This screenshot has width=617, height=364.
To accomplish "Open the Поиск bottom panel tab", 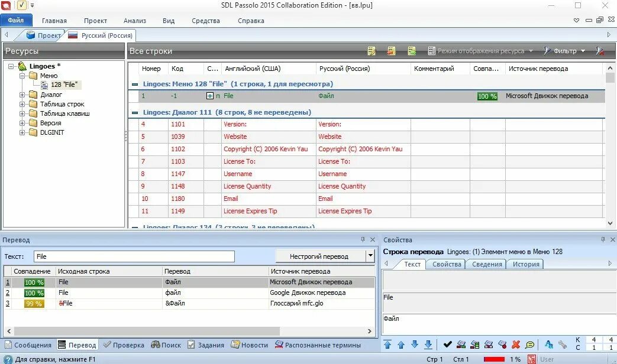I will tap(166, 345).
